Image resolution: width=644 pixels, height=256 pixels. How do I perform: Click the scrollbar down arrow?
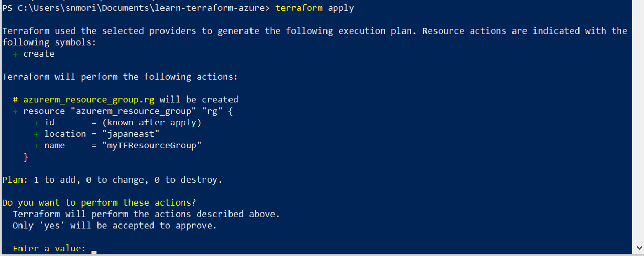pyautogui.click(x=639, y=247)
